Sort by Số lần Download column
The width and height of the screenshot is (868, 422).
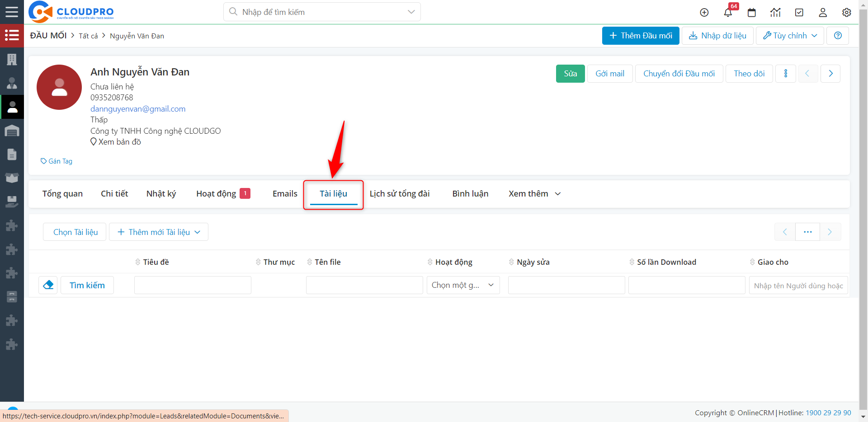tap(663, 262)
